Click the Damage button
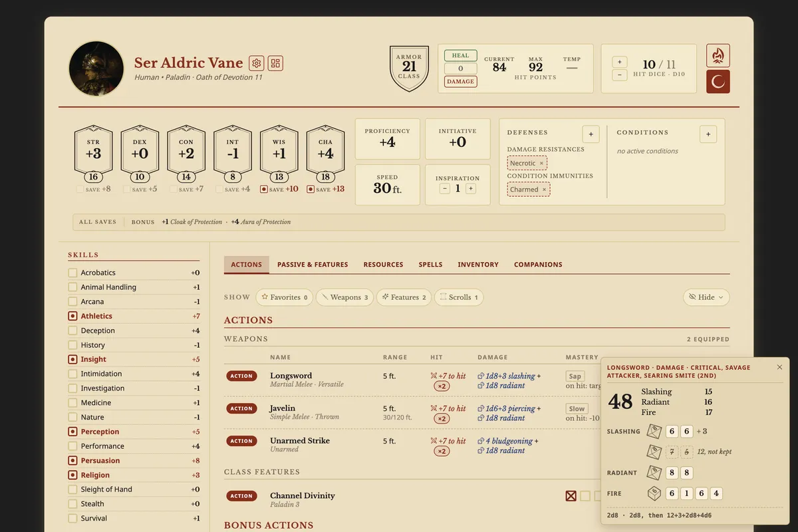Screen dimensions: 798x532 click(461, 82)
